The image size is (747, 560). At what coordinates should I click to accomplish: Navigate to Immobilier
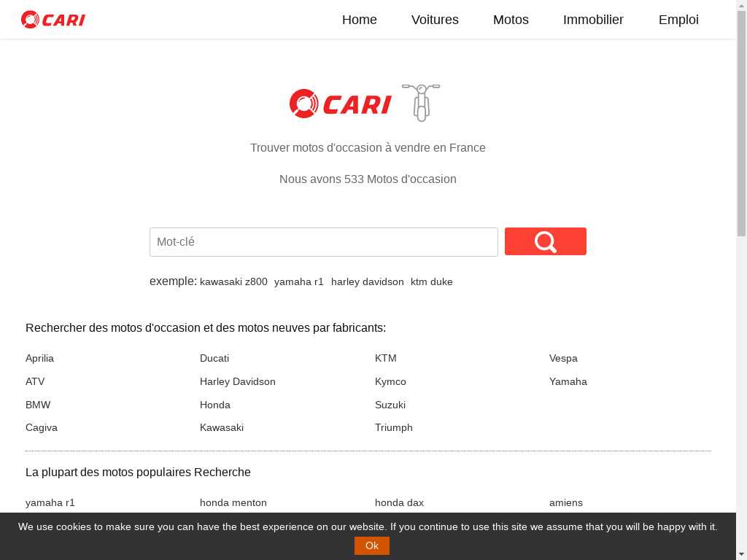(593, 20)
